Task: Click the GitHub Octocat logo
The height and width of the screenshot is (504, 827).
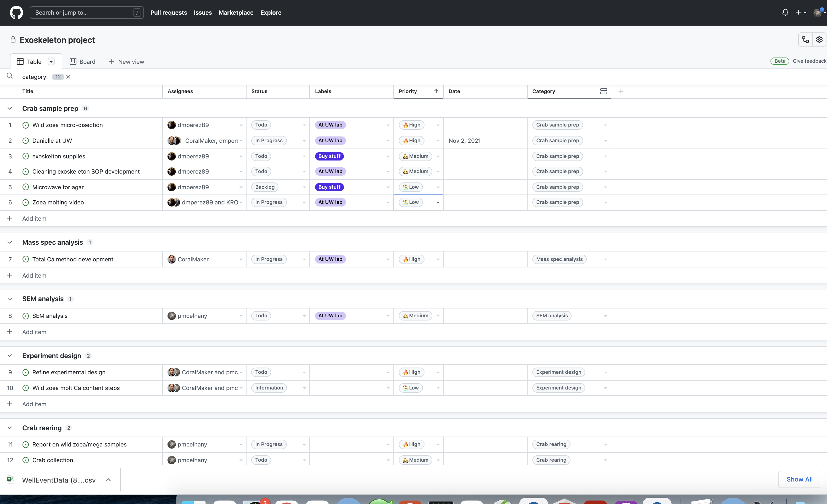Action: (16, 13)
